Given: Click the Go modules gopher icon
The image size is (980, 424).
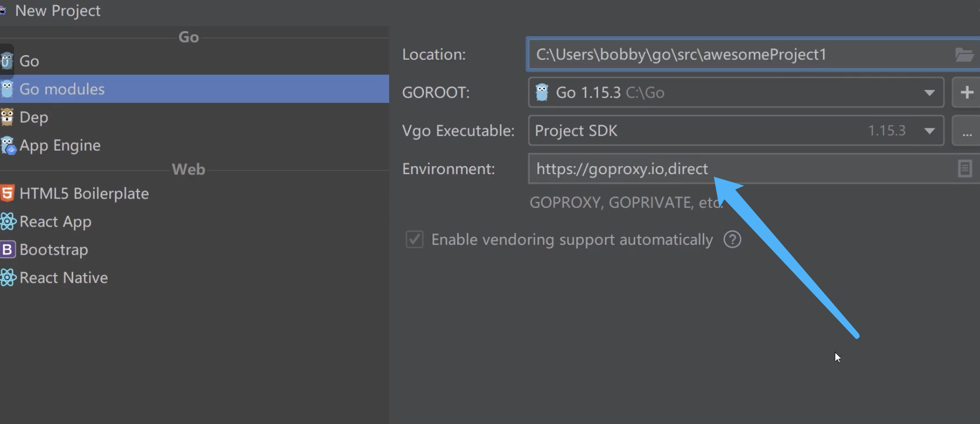Looking at the screenshot, I should coord(7,89).
